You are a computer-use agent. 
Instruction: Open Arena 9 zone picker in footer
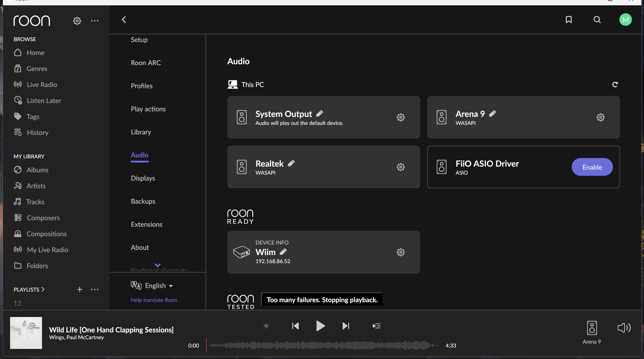592,333
